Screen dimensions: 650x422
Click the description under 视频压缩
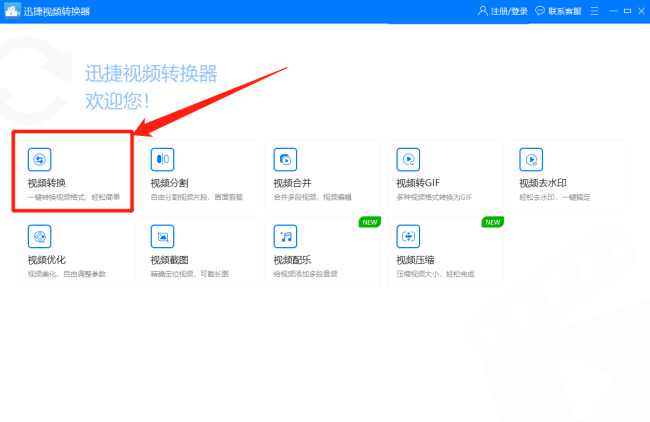pos(435,274)
